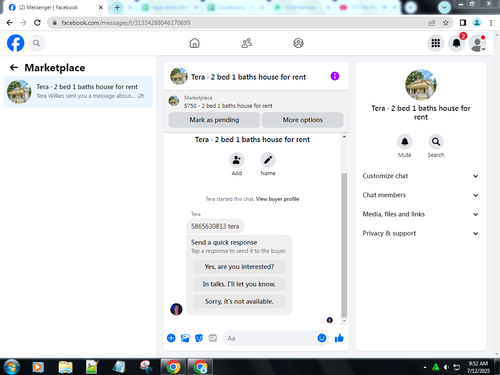
Task: Select the Messenger | Facebook tab
Action: [x=56, y=7]
